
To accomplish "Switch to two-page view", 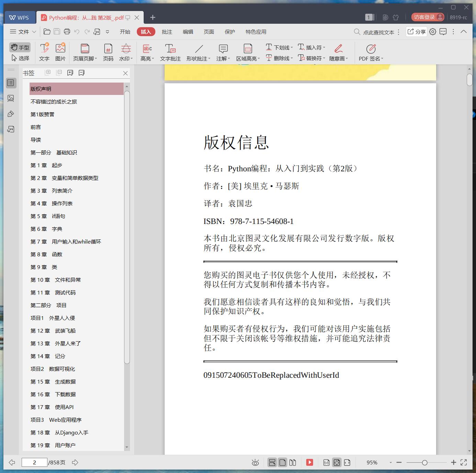I will tap(292, 462).
